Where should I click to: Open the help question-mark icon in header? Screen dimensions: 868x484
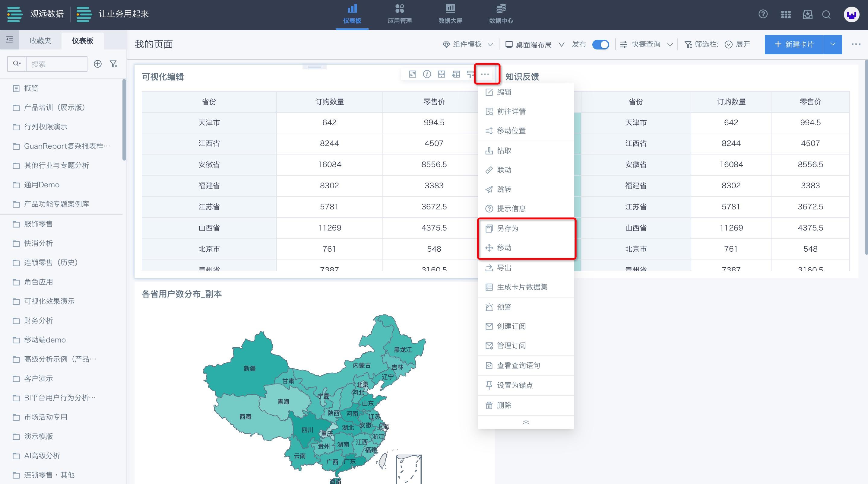(763, 14)
